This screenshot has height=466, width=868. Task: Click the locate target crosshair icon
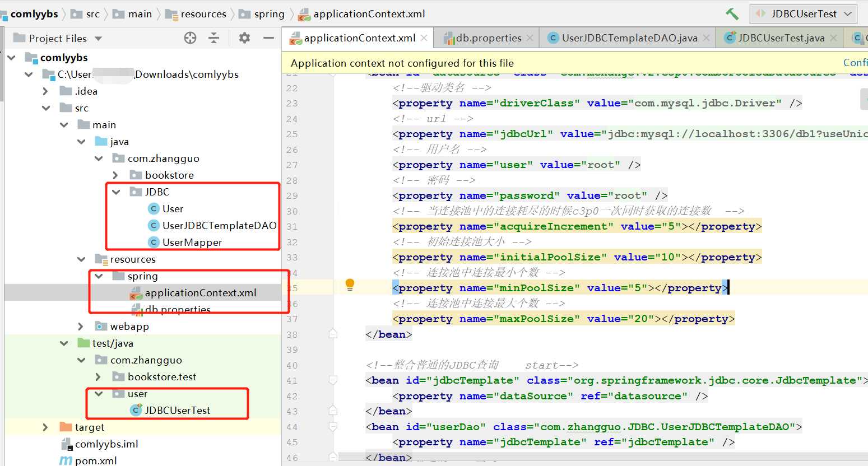coord(190,38)
